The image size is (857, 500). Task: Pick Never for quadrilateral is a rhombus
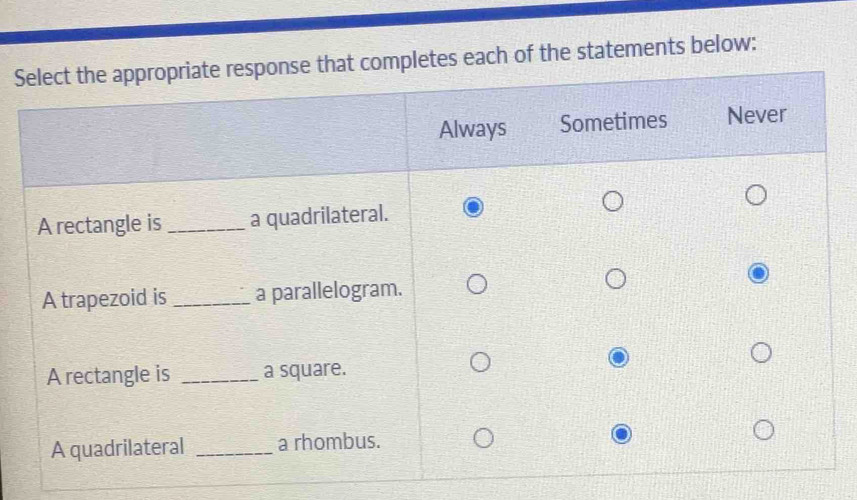tap(764, 431)
